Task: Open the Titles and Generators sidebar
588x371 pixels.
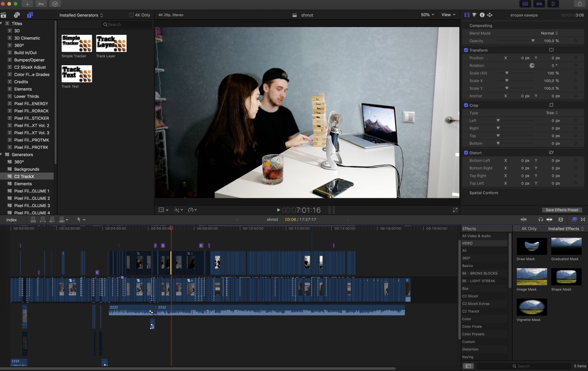Action: (30, 15)
